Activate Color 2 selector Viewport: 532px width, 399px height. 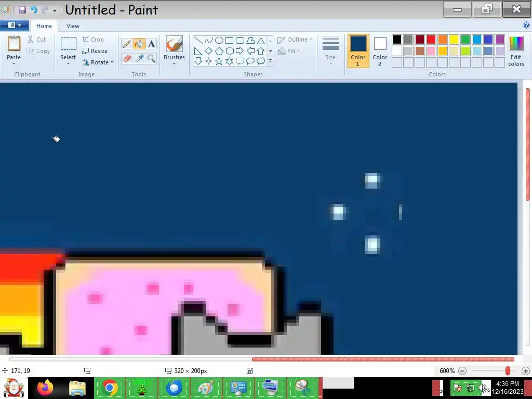(x=380, y=51)
